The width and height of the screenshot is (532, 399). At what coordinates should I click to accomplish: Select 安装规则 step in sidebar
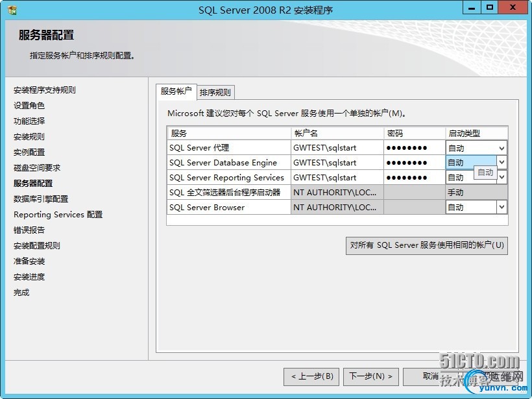coord(29,137)
